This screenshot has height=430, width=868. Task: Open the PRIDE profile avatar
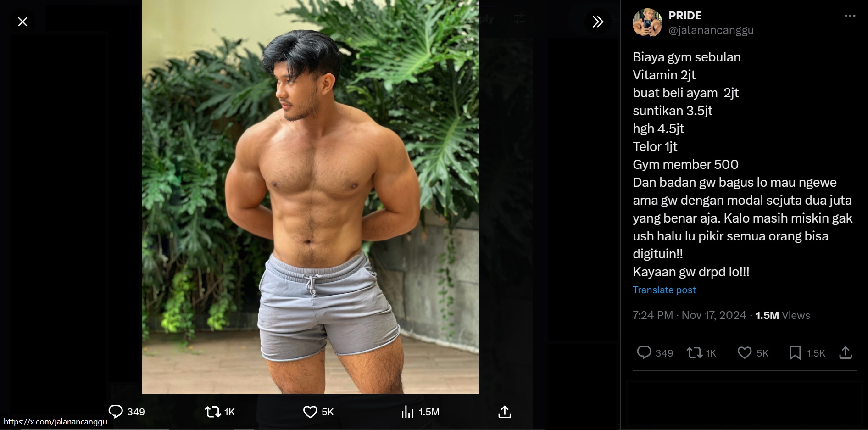tap(647, 22)
